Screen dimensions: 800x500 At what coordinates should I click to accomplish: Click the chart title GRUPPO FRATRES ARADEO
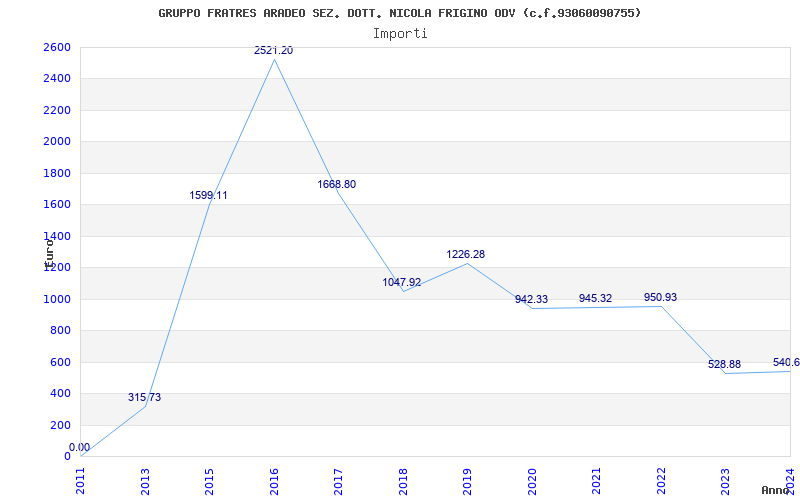[x=399, y=13]
